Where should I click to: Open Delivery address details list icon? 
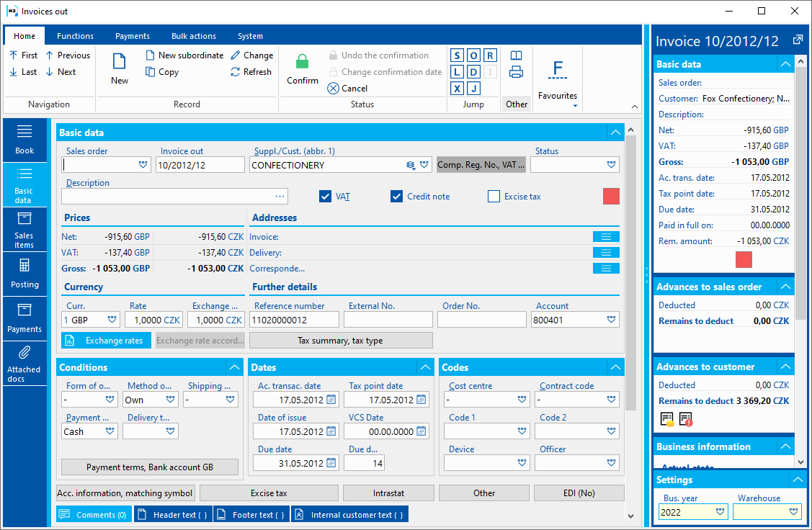606,253
